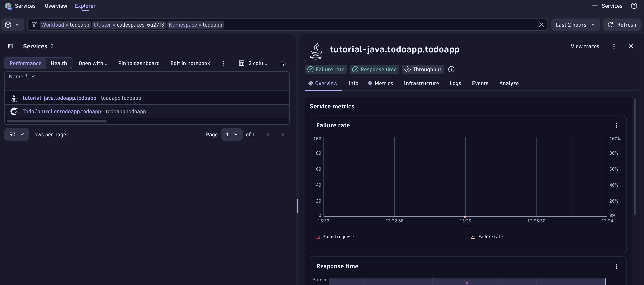The width and height of the screenshot is (644, 285).
Task: Click the Workload = todoapp filter chip
Action: click(65, 24)
